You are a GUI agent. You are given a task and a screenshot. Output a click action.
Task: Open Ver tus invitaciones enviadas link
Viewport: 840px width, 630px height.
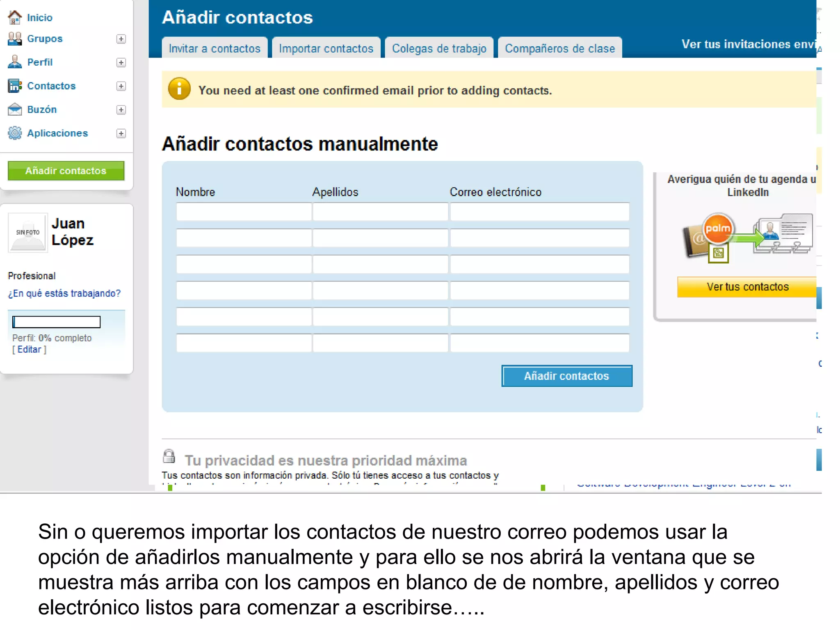click(x=749, y=44)
